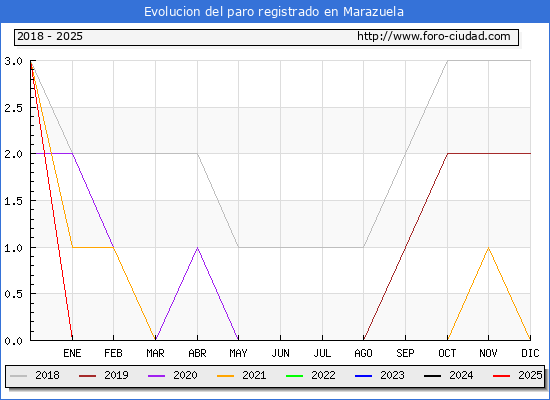Select the green 2022 legend swatch

tap(295, 376)
